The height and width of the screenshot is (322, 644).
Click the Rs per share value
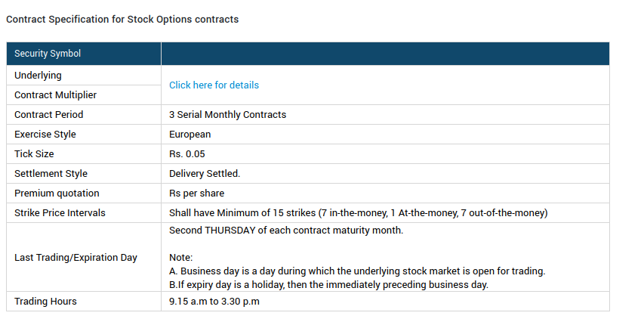tap(197, 194)
